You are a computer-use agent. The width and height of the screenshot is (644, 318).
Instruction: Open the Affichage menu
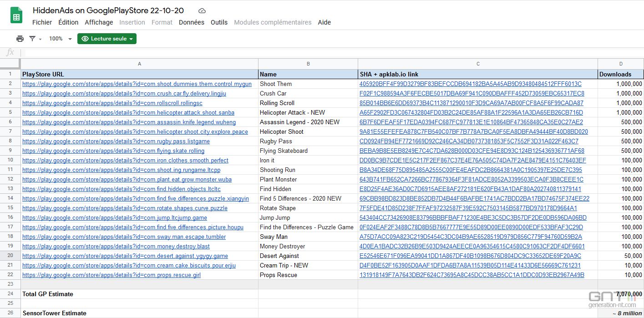point(99,22)
